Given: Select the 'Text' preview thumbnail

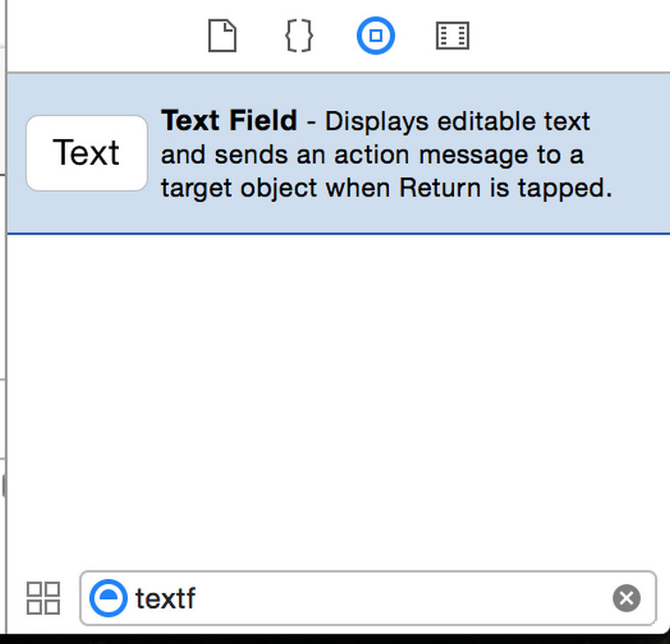Looking at the screenshot, I should 86,153.
